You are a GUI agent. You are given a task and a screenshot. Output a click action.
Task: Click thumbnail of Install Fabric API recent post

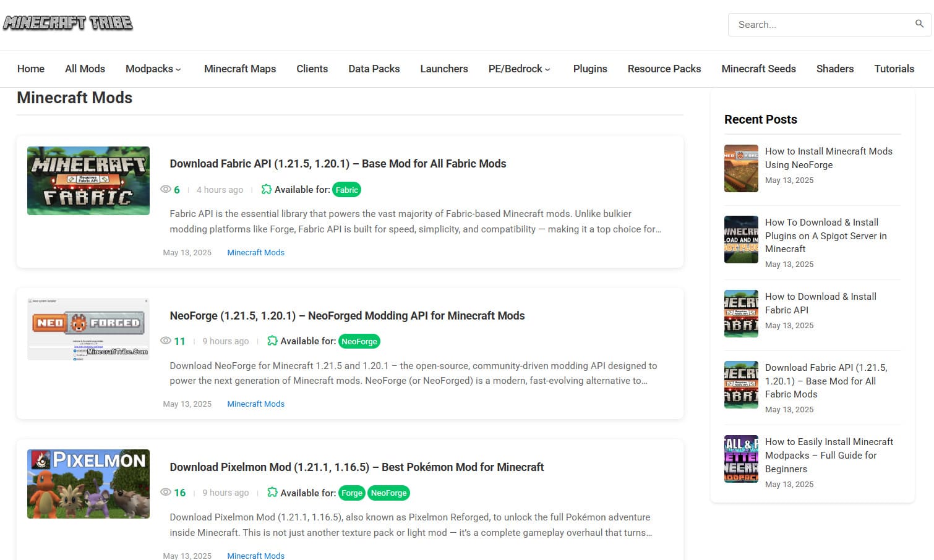[x=741, y=313]
